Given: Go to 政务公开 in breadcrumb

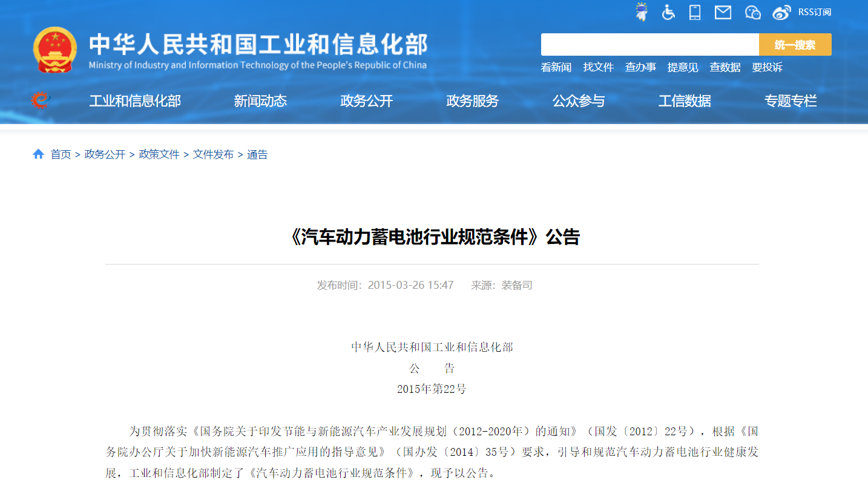Looking at the screenshot, I should (105, 154).
